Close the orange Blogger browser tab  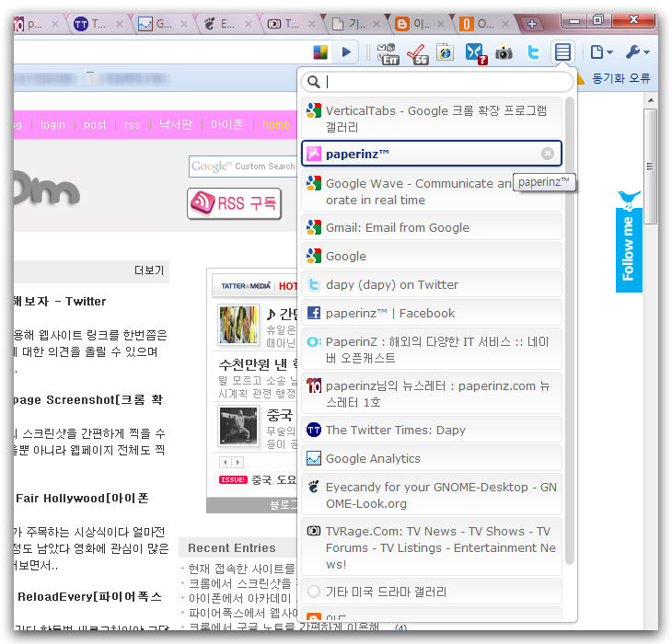441,24
